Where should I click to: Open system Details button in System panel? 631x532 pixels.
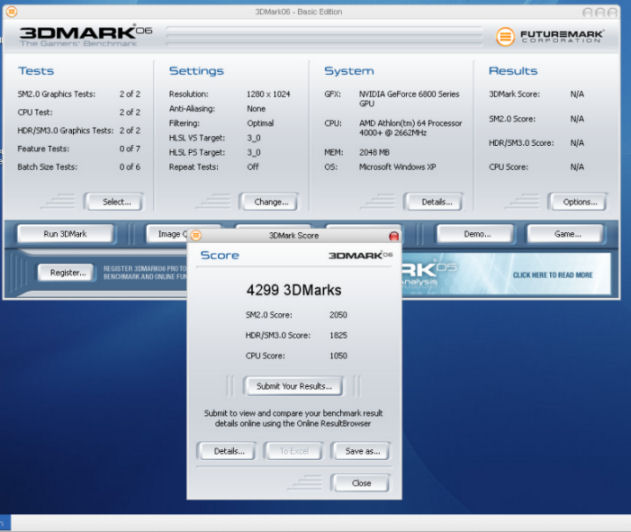pos(434,202)
